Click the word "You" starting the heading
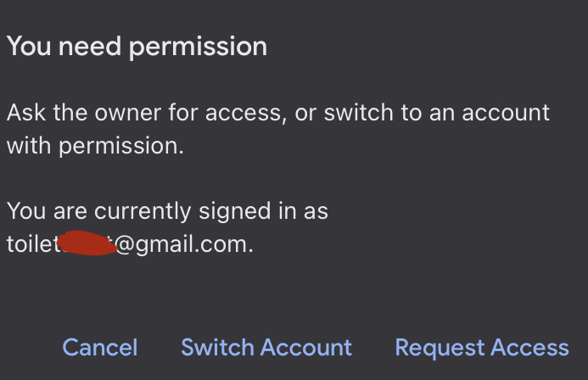The image size is (588, 380). tap(27, 46)
